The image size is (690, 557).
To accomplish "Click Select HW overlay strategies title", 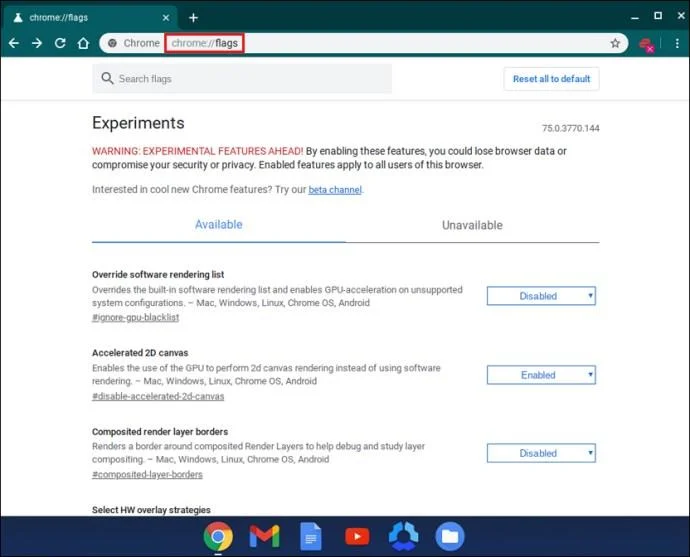I will (x=151, y=510).
